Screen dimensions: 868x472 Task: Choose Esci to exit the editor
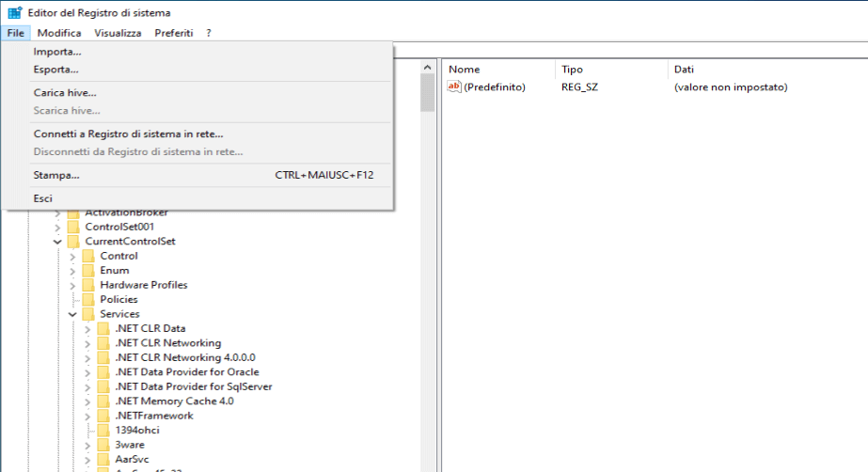click(x=43, y=198)
